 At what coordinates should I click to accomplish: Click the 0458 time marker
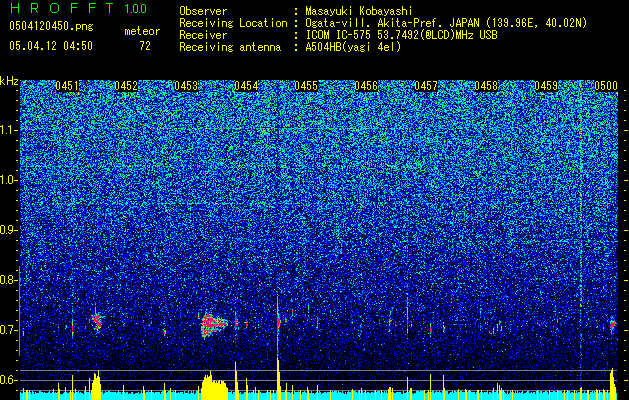tap(486, 86)
